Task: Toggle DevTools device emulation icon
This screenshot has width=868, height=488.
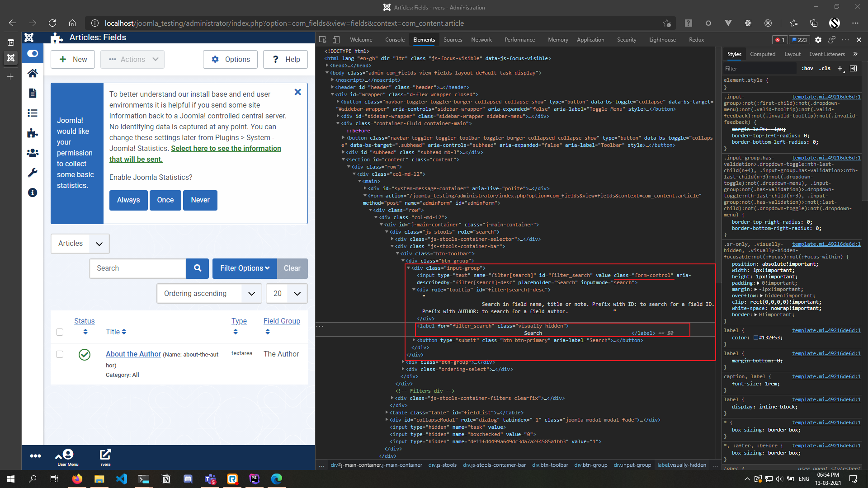Action: (336, 40)
